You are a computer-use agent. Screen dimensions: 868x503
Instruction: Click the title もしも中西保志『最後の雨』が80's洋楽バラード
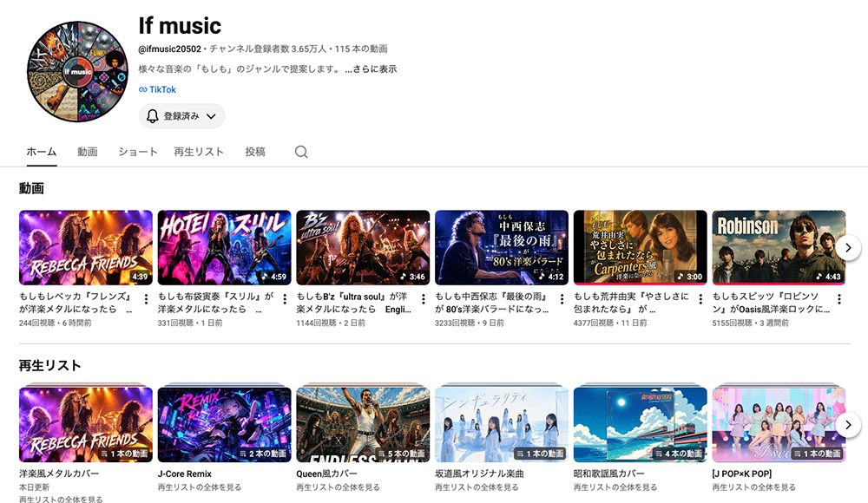pyautogui.click(x=492, y=303)
